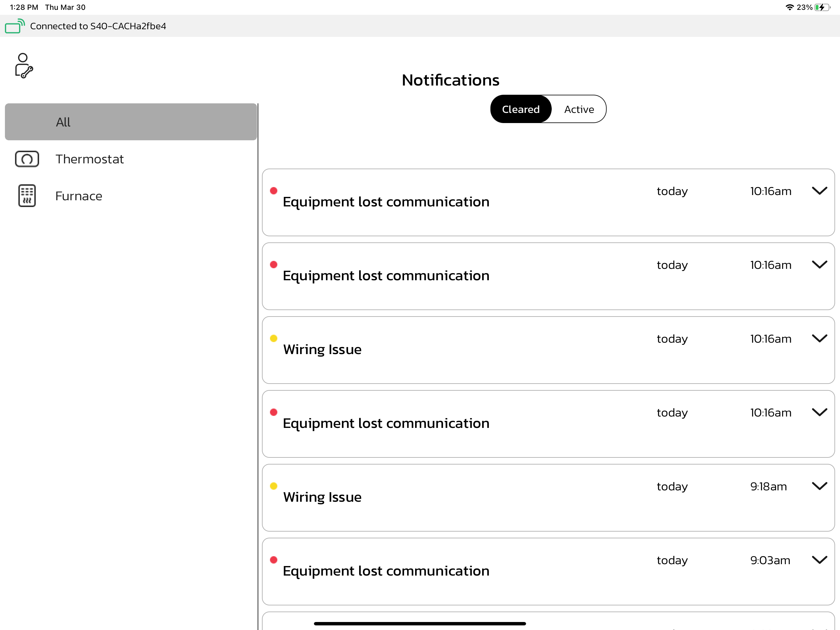Tap the home indicator bar at bottom

420,624
